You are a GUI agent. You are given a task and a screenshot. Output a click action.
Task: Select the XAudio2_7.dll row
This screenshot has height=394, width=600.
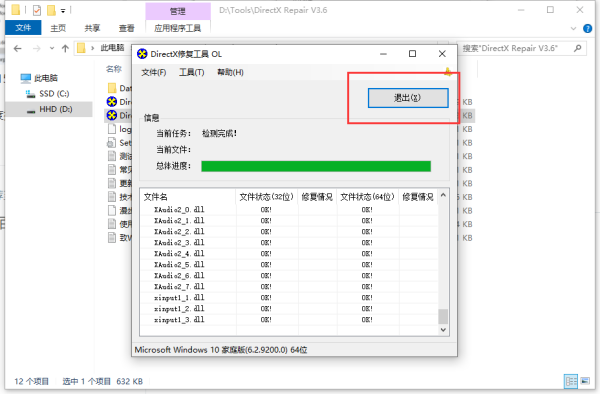click(289, 287)
